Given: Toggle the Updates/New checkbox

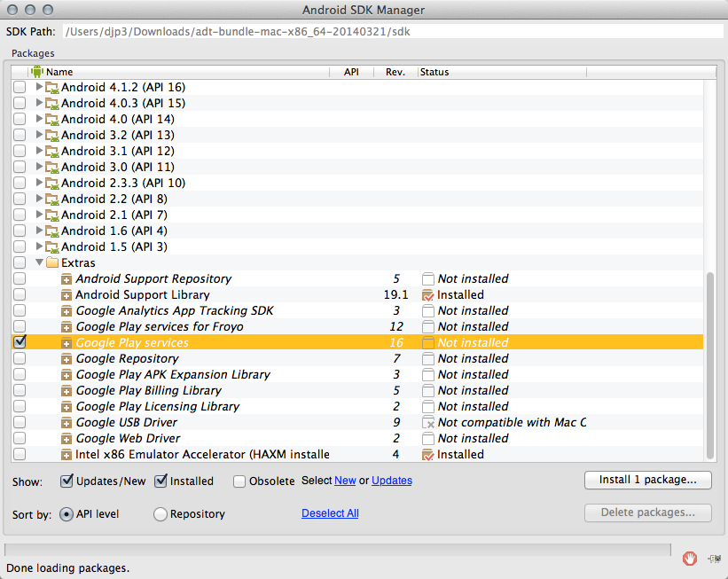Looking at the screenshot, I should [67, 481].
